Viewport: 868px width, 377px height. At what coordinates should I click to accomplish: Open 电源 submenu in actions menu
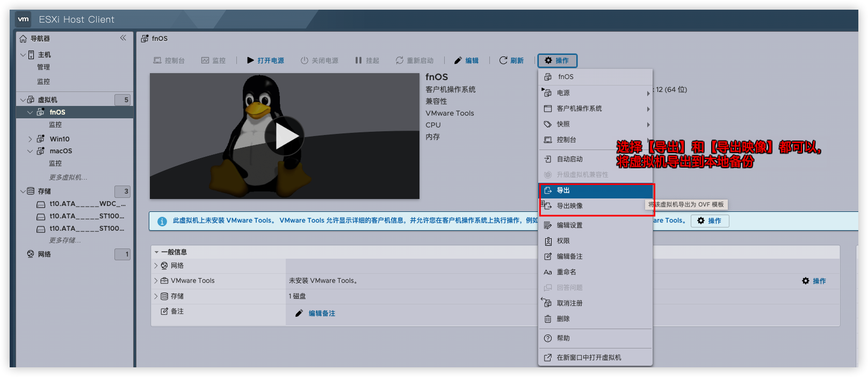click(x=596, y=93)
